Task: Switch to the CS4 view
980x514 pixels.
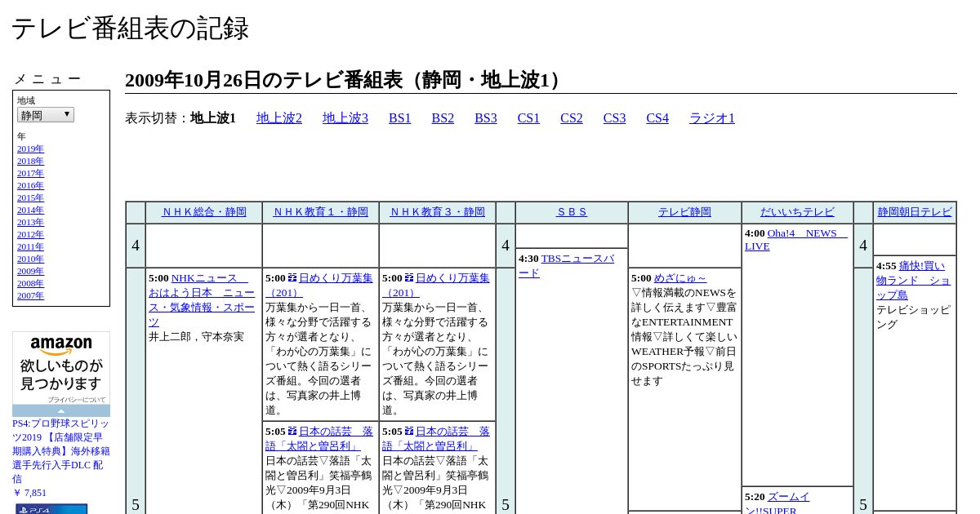Action: [x=657, y=118]
